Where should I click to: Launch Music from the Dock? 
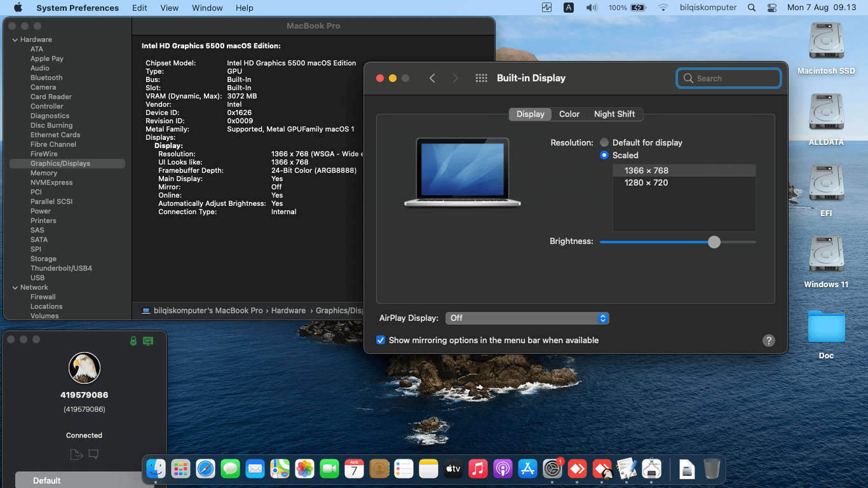tap(478, 469)
